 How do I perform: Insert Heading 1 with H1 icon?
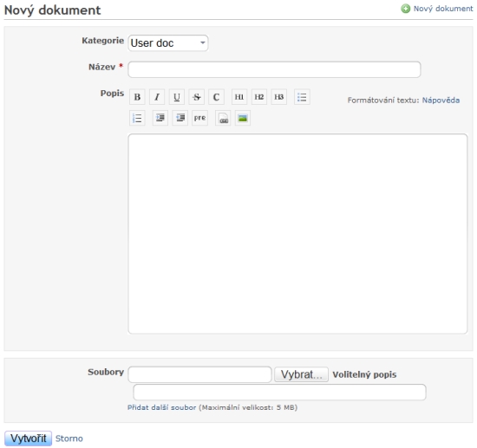(x=239, y=97)
